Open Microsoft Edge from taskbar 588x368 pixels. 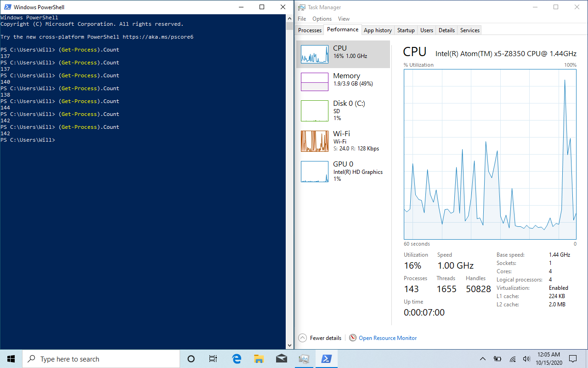(237, 359)
